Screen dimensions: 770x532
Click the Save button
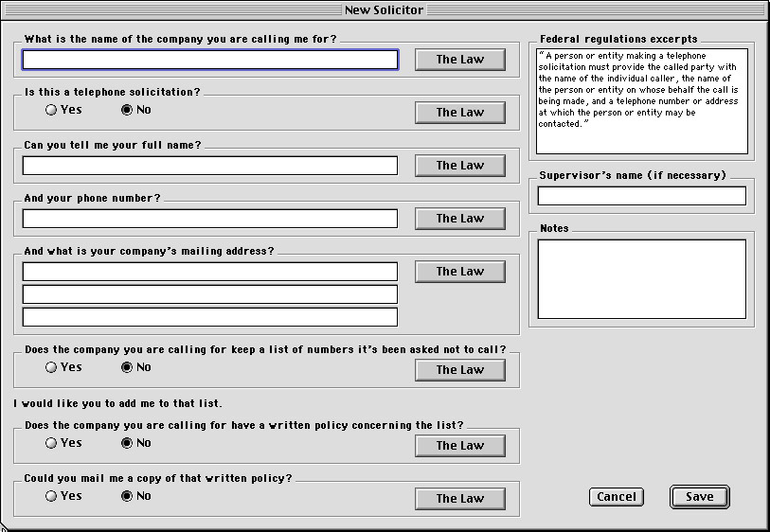tap(699, 497)
